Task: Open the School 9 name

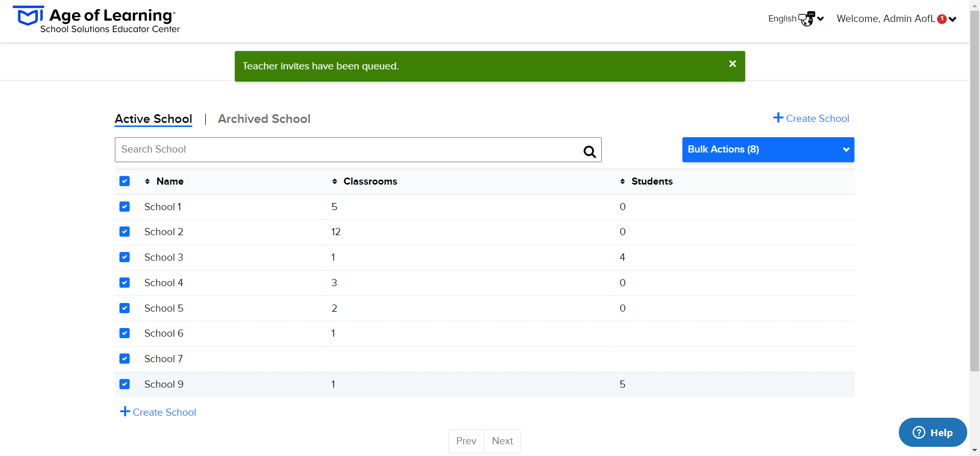Action: 164,384
